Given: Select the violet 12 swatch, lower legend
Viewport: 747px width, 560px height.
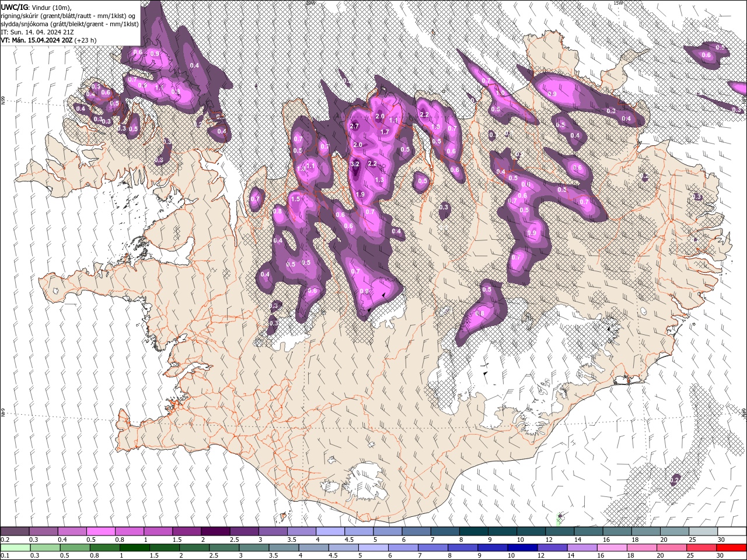Looking at the screenshot, I should [553, 547].
